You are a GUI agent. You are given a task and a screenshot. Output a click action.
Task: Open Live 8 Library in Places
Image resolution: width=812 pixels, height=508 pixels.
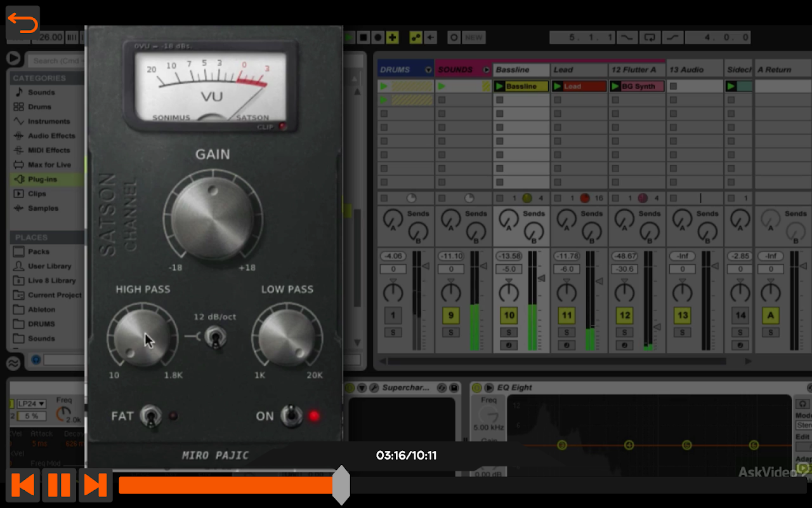click(51, 281)
